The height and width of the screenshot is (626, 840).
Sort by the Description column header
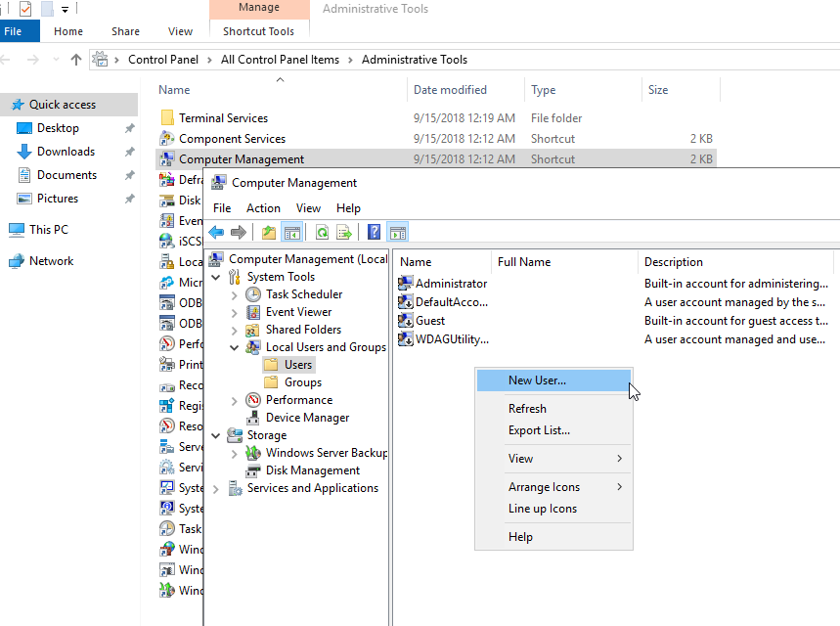(735, 262)
